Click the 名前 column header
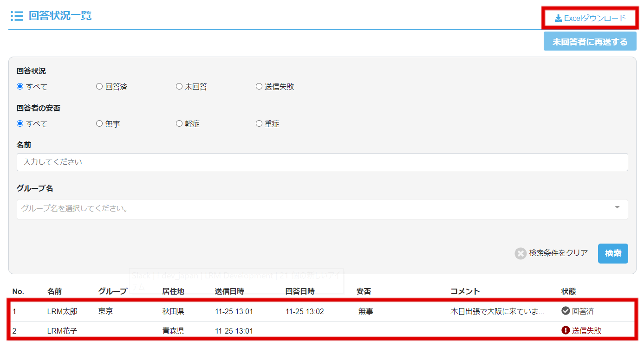The height and width of the screenshot is (354, 644). (x=54, y=291)
